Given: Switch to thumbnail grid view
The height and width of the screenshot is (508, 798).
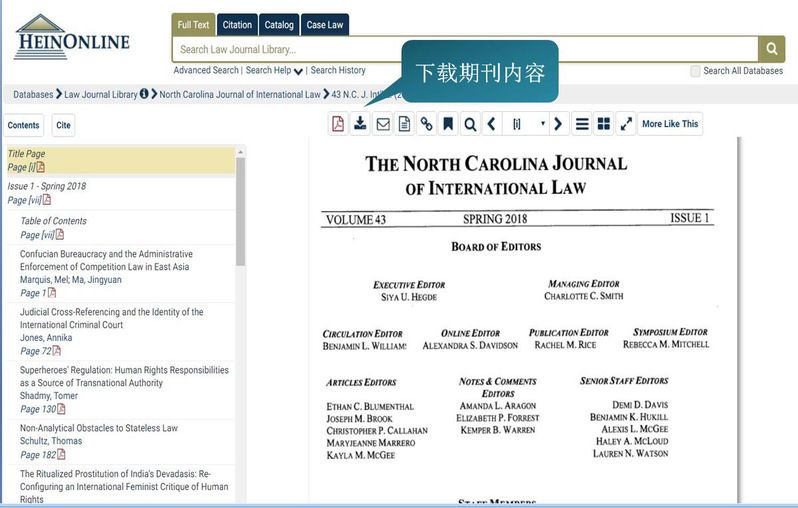Looking at the screenshot, I should click(603, 124).
